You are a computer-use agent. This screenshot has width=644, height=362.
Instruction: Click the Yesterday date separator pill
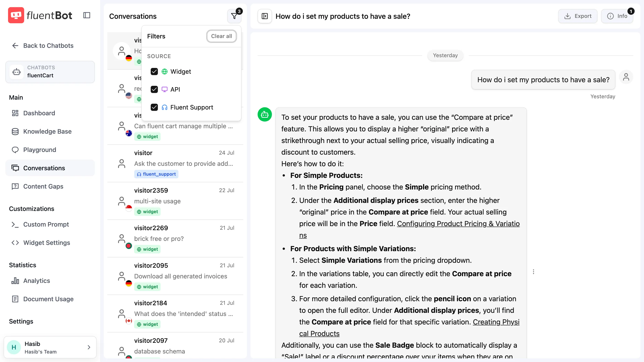(445, 55)
